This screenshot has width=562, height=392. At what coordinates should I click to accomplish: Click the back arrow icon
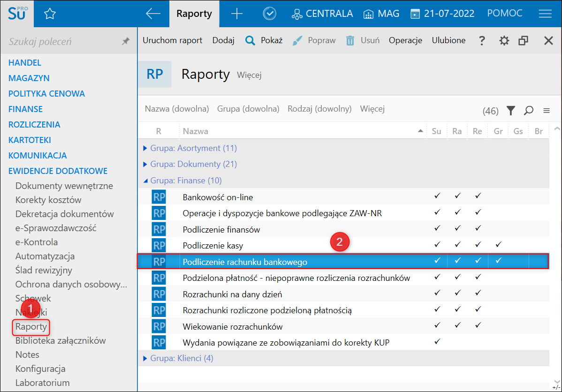point(153,14)
